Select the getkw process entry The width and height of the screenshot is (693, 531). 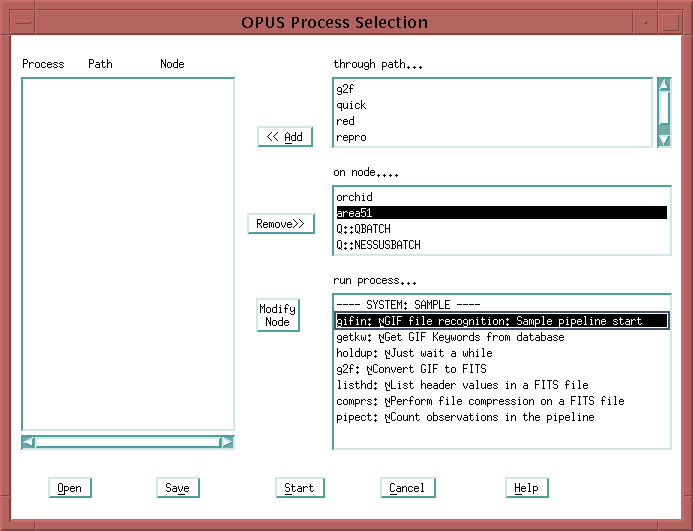pos(450,337)
